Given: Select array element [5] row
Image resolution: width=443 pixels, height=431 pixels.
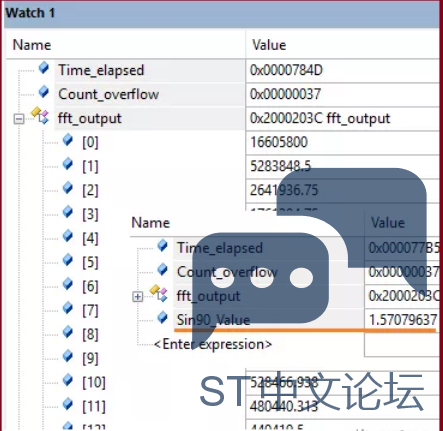Looking at the screenshot, I should (x=90, y=263).
